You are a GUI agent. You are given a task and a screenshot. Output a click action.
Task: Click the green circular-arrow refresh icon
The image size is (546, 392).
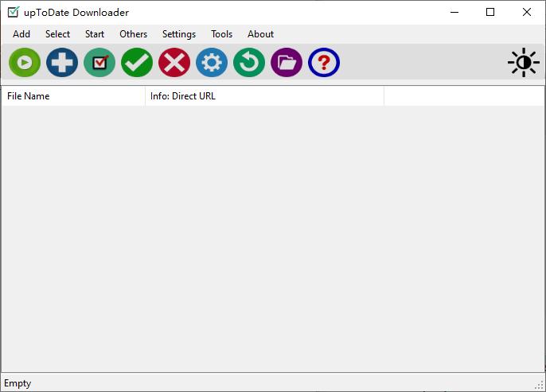point(249,63)
